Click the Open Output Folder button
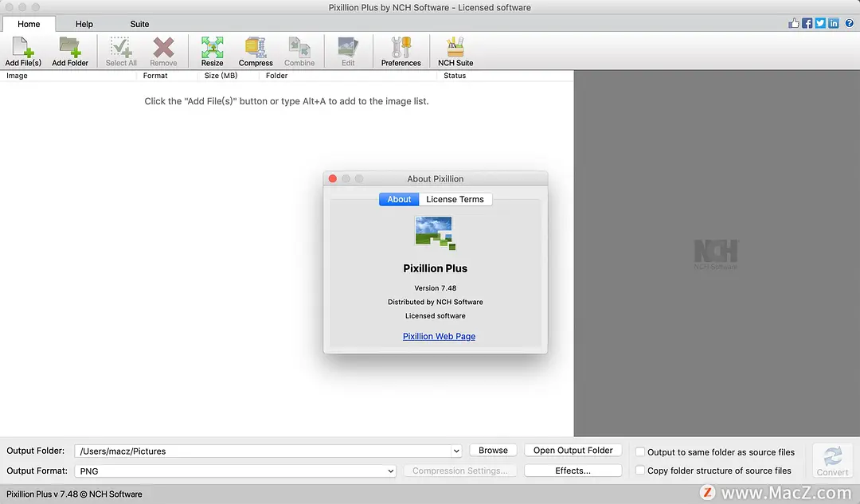 point(573,450)
